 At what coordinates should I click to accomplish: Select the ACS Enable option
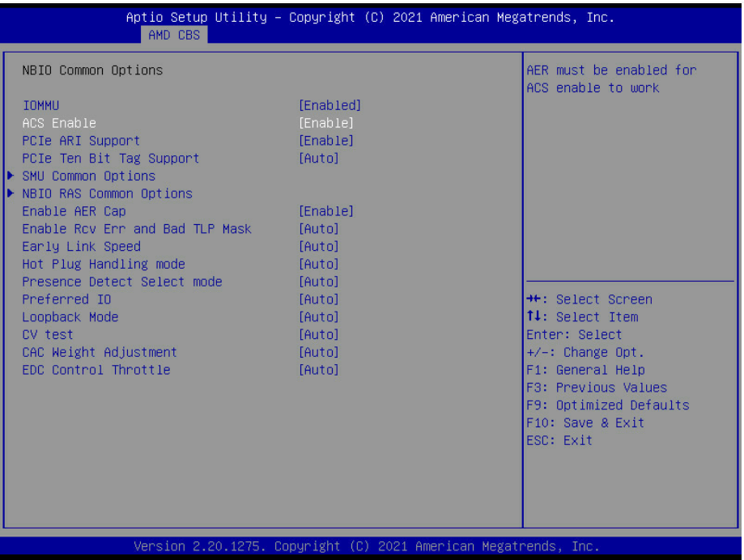(59, 123)
